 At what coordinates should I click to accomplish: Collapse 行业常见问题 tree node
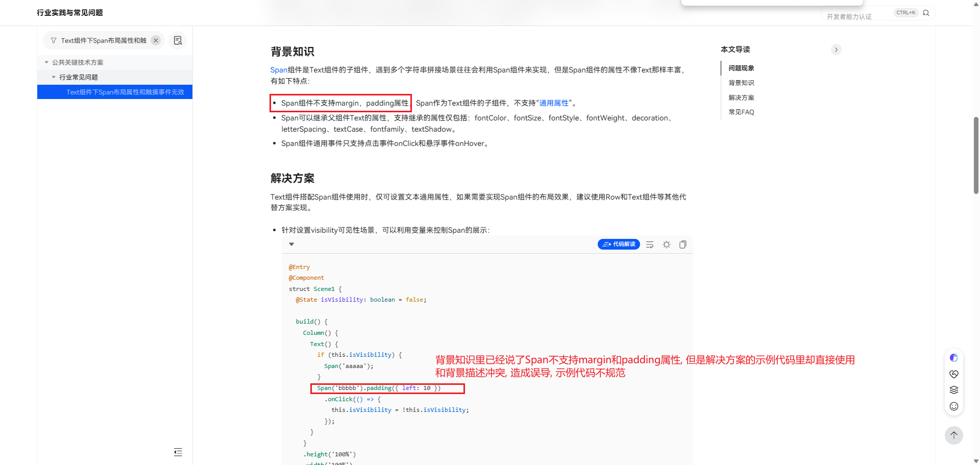(54, 77)
